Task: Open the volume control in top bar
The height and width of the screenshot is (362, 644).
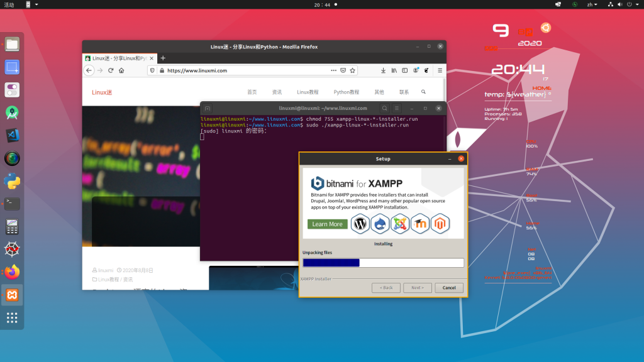Action: click(x=619, y=4)
